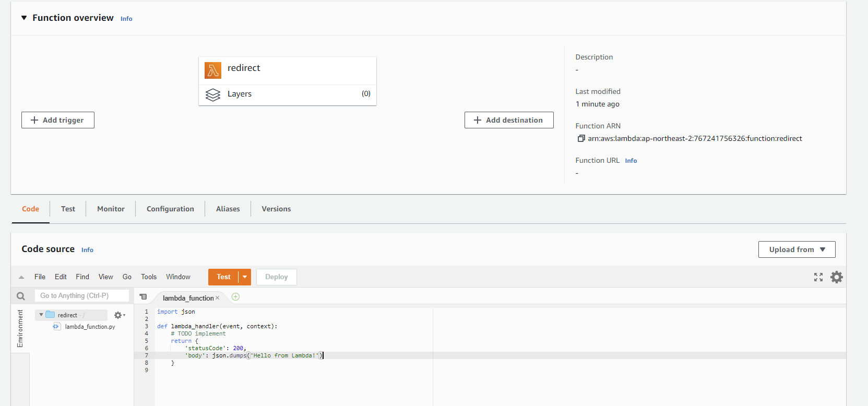Open editor preferences gear icon
The height and width of the screenshot is (406, 868).
(837, 277)
